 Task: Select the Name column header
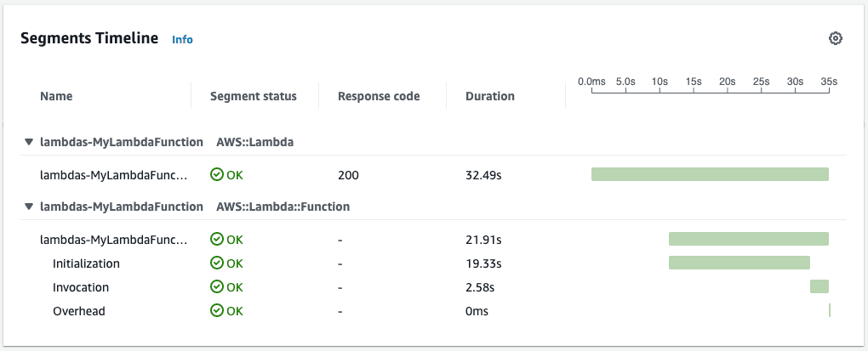click(56, 96)
